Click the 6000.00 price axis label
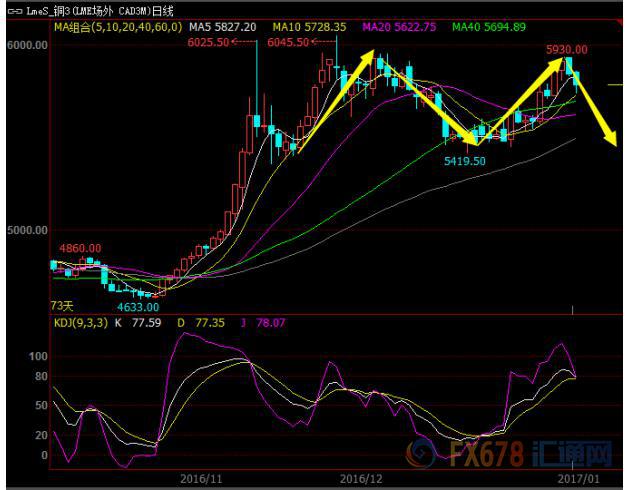Viewport: 630px width, 490px height. pos(27,45)
